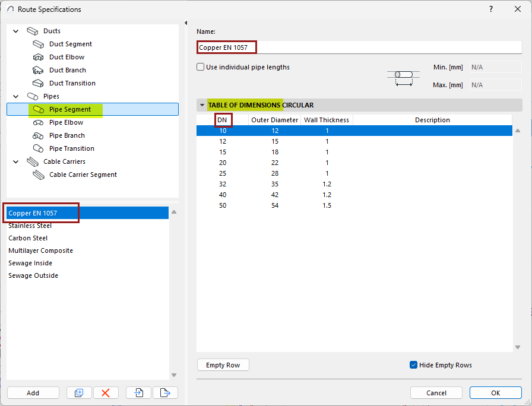Select Pipe Elbow in the tree

pyautogui.click(x=66, y=122)
